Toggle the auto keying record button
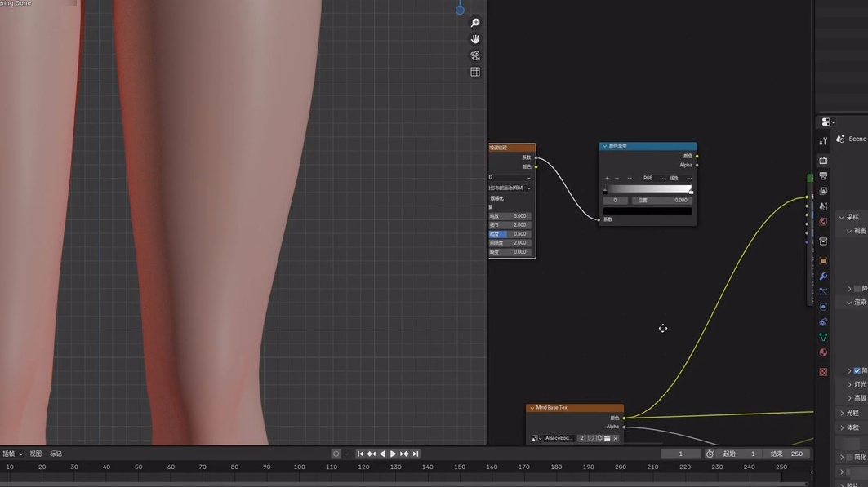Image resolution: width=868 pixels, height=487 pixels. point(336,454)
